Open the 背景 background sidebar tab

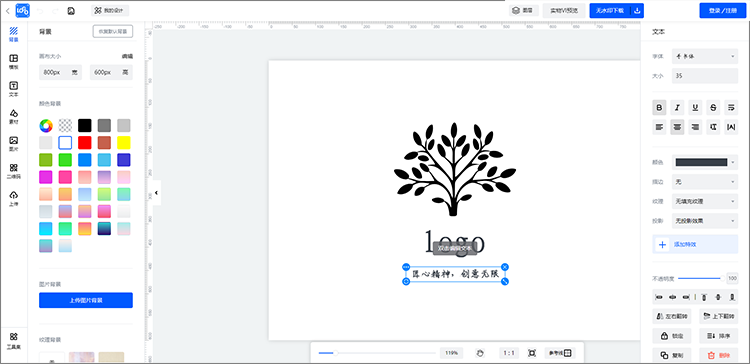14,34
